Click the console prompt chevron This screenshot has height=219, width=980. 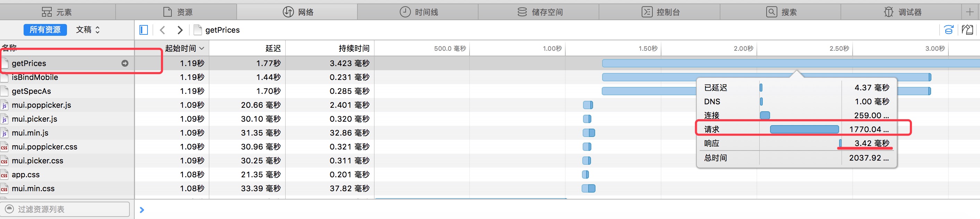point(142,210)
